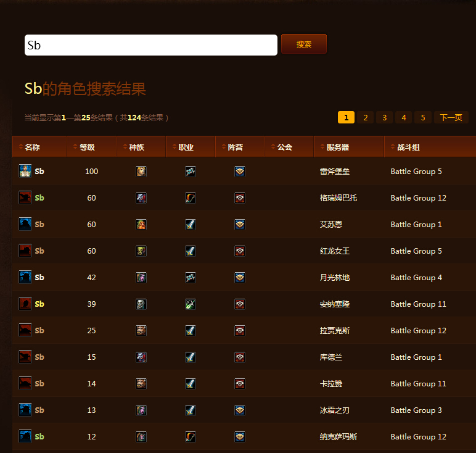Click the Horde faction icon in the 红龙女王 row
The image size is (476, 453).
coord(240,251)
